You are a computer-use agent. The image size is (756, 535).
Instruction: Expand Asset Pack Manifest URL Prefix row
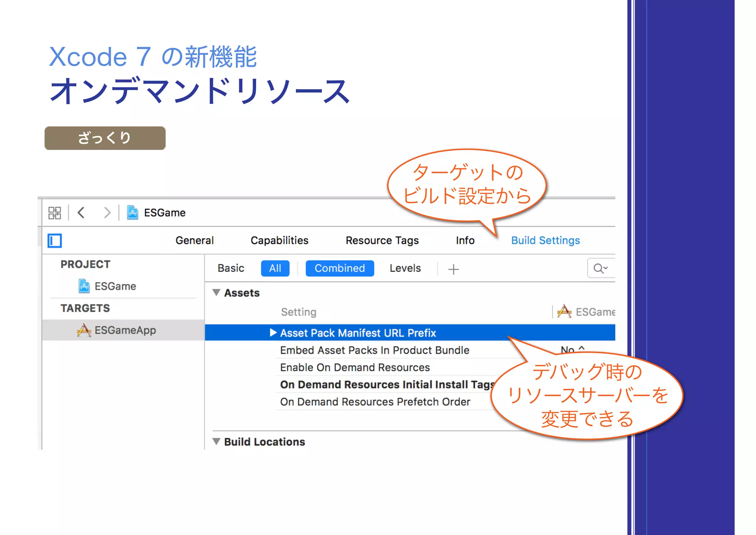click(273, 333)
